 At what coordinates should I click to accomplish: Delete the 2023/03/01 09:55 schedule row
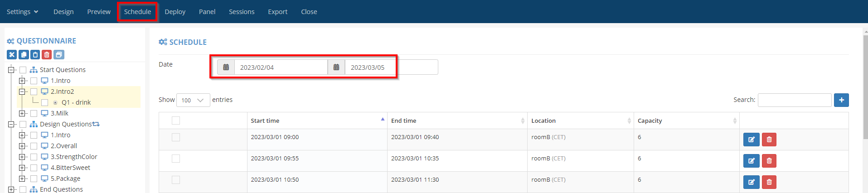[769, 161]
